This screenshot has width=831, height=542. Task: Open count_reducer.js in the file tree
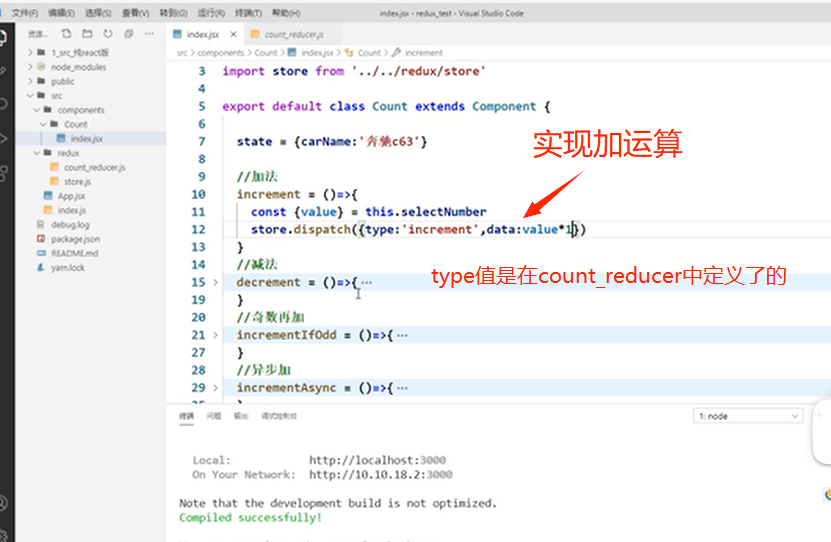point(95,167)
